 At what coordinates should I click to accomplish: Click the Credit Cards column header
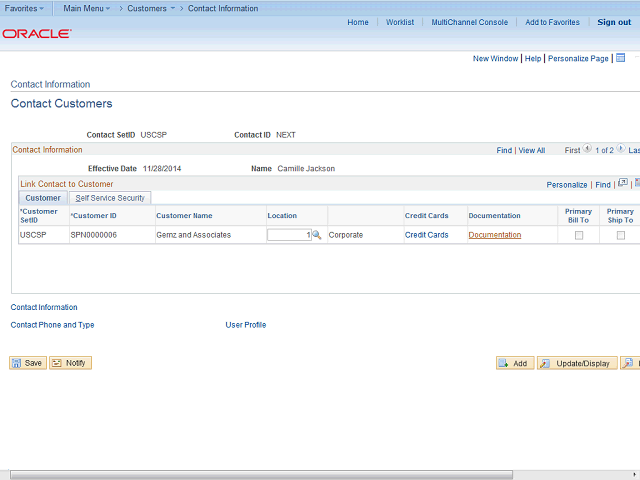(x=427, y=216)
